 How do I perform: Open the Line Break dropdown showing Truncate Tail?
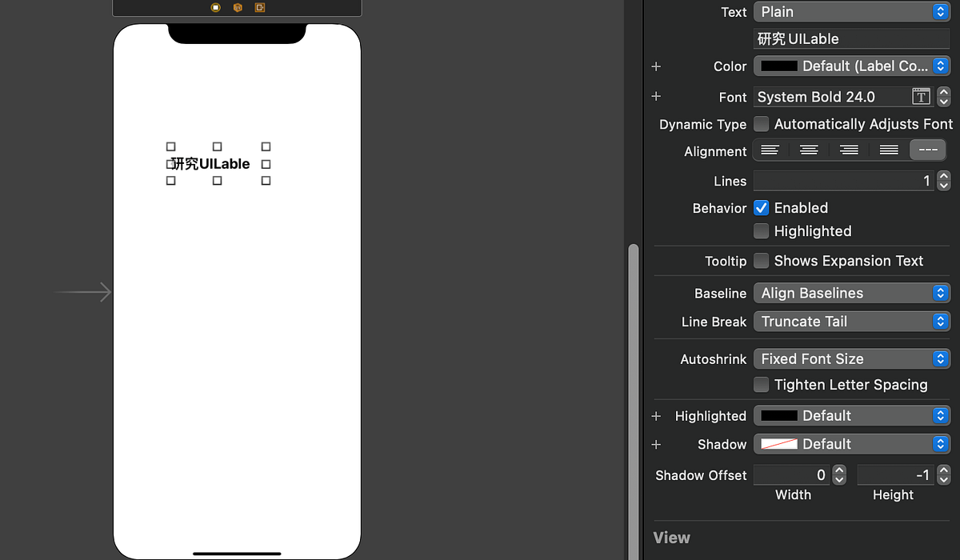[x=850, y=321]
